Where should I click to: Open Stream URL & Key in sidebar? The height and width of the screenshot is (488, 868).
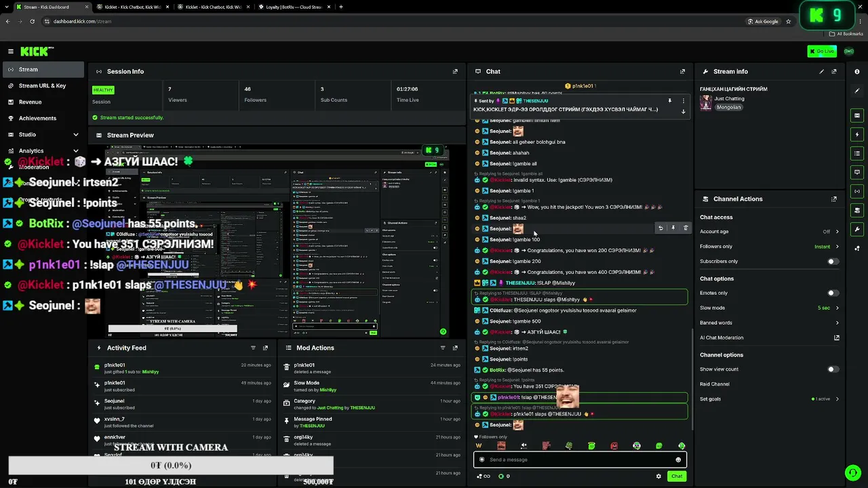coord(43,86)
